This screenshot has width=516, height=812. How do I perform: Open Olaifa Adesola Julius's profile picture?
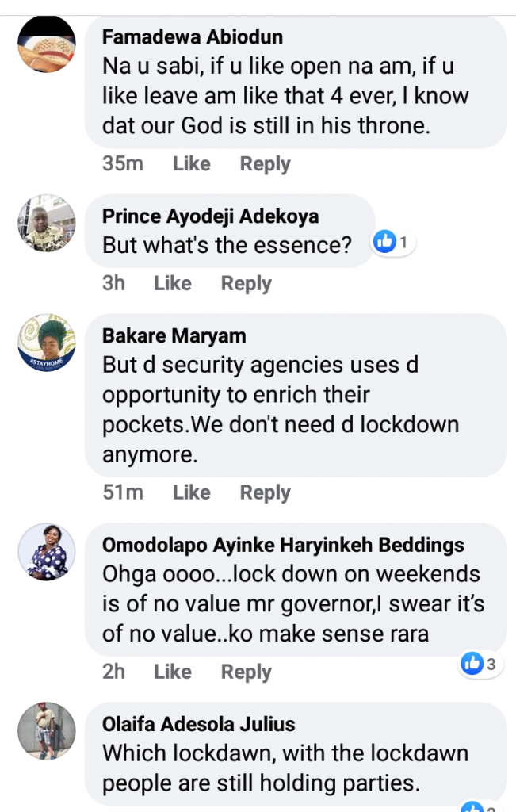point(46,730)
